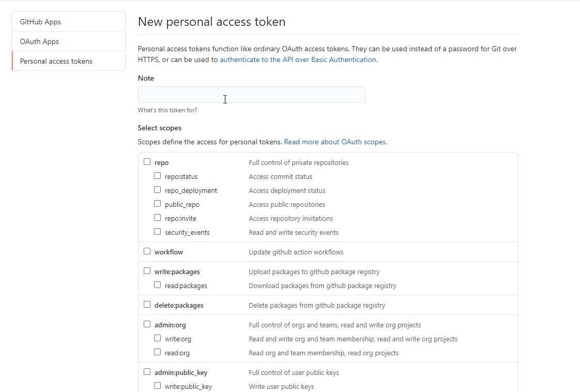
Task: Select the public_repo scope checkbox
Action: coord(158,204)
